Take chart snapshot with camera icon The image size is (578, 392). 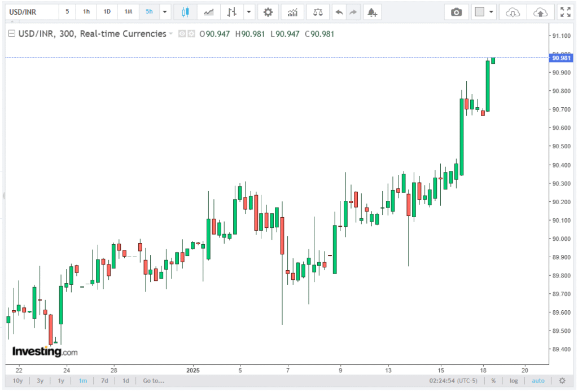click(456, 12)
